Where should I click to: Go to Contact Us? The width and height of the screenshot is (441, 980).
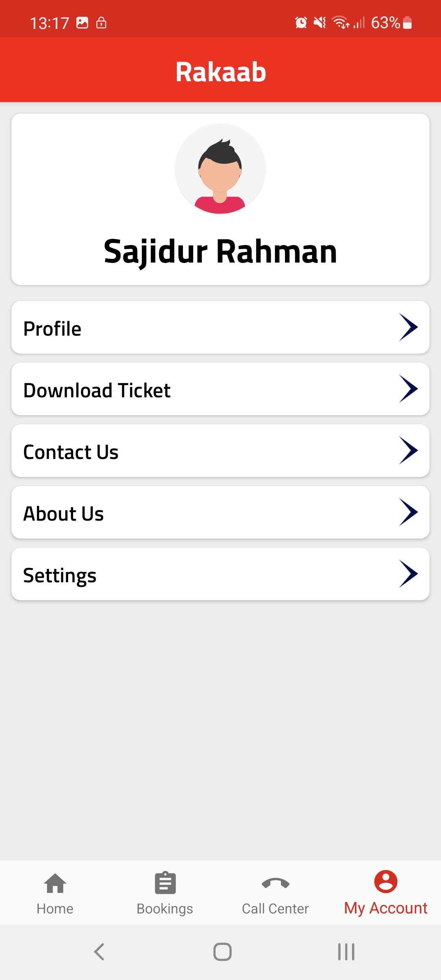pyautogui.click(x=71, y=452)
